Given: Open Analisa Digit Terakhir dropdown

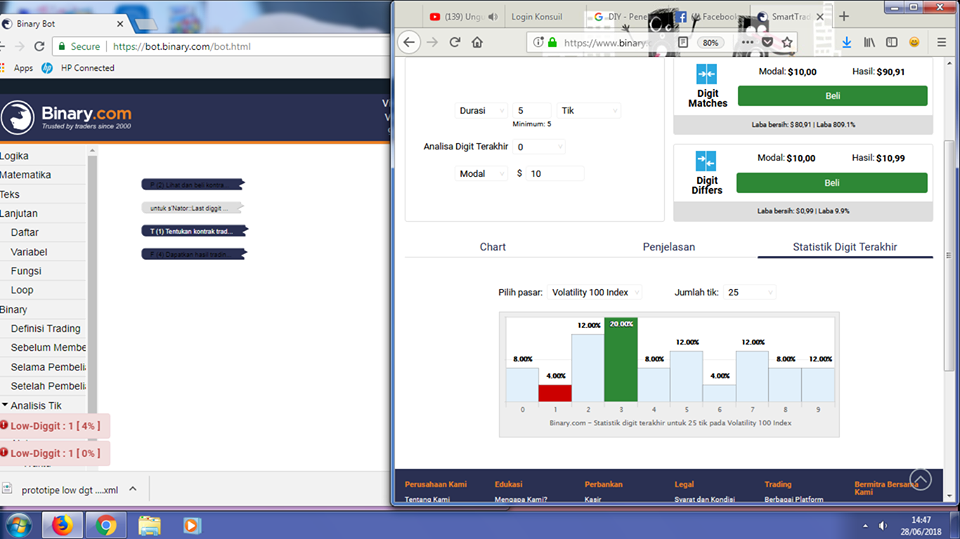Looking at the screenshot, I should [539, 146].
